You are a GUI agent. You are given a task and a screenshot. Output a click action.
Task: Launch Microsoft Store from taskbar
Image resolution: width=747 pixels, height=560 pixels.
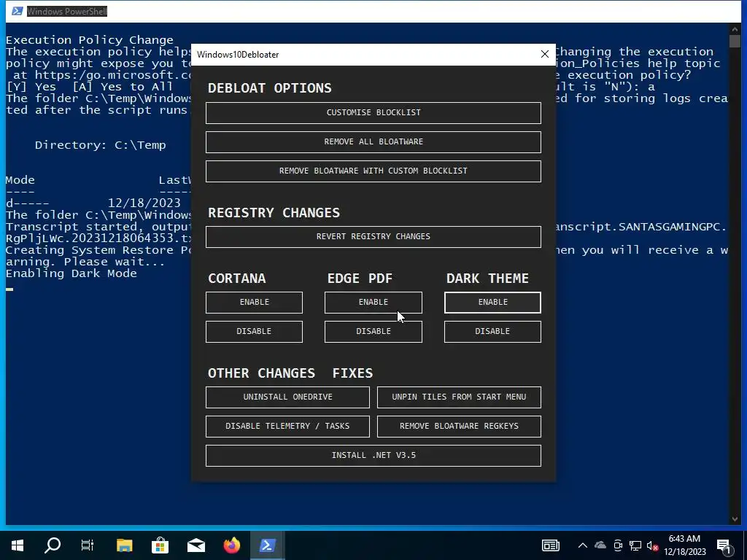(x=160, y=545)
